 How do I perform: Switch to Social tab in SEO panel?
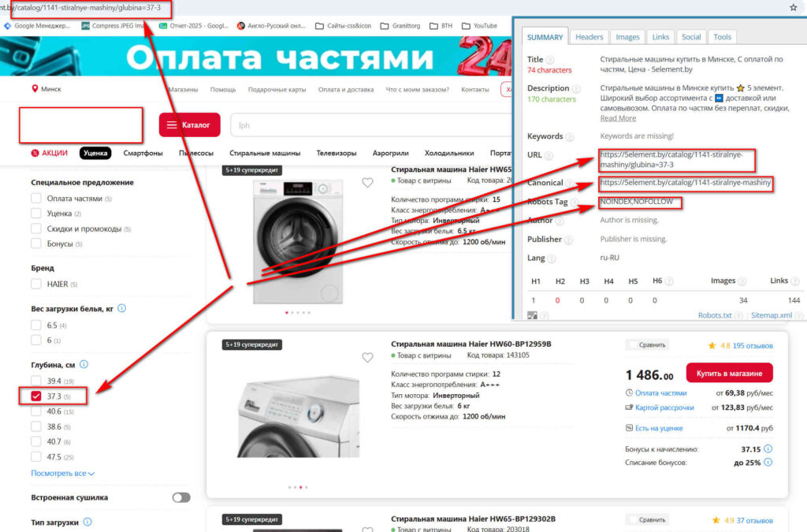[x=690, y=37]
